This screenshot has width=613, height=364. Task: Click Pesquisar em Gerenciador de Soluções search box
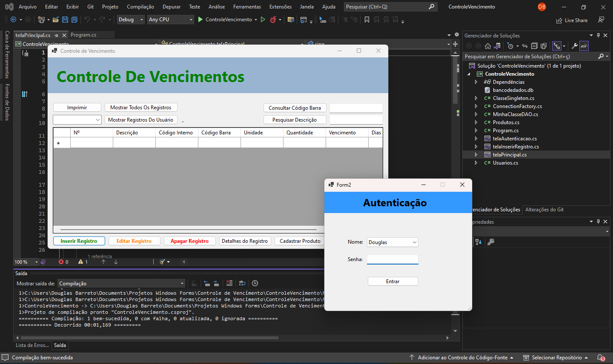530,56
